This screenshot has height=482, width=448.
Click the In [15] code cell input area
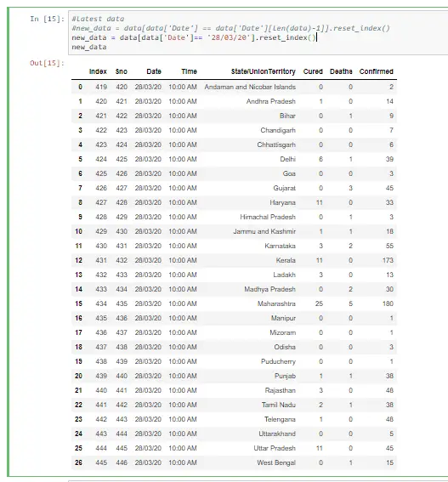point(258,33)
